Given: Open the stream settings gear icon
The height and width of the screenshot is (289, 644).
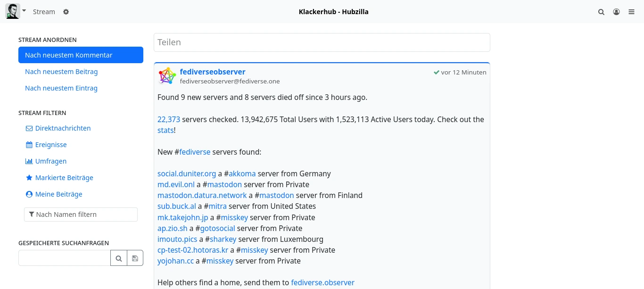Looking at the screenshot, I should pyautogui.click(x=66, y=12).
